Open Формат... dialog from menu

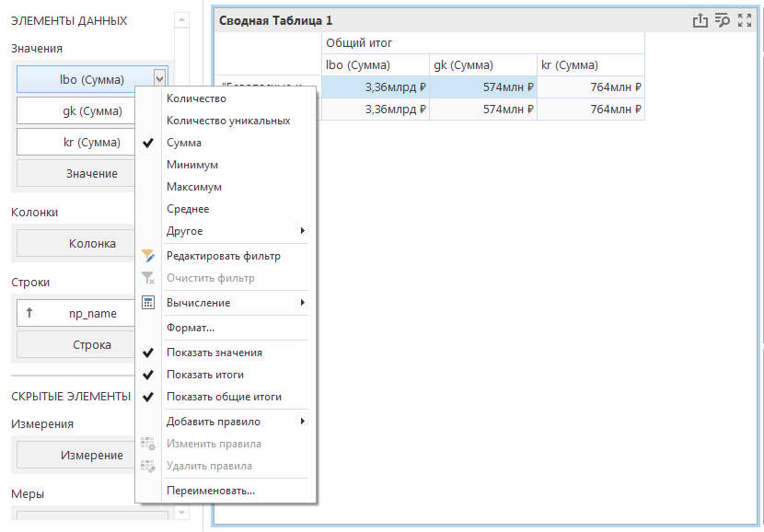coord(190,327)
